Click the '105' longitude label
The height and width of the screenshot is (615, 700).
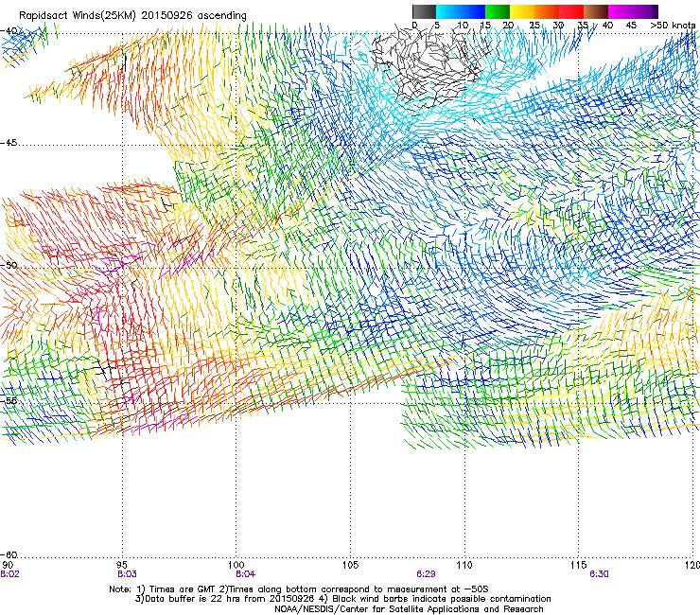[x=350, y=566]
